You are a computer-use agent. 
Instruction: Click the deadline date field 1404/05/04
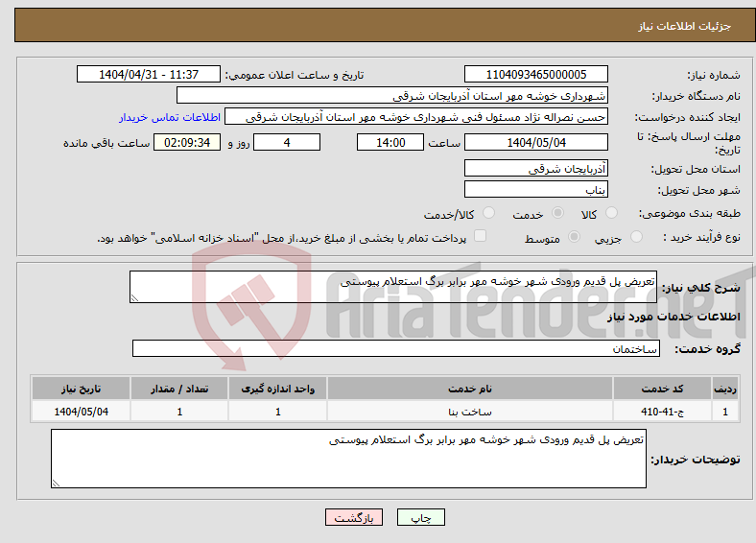click(536, 142)
